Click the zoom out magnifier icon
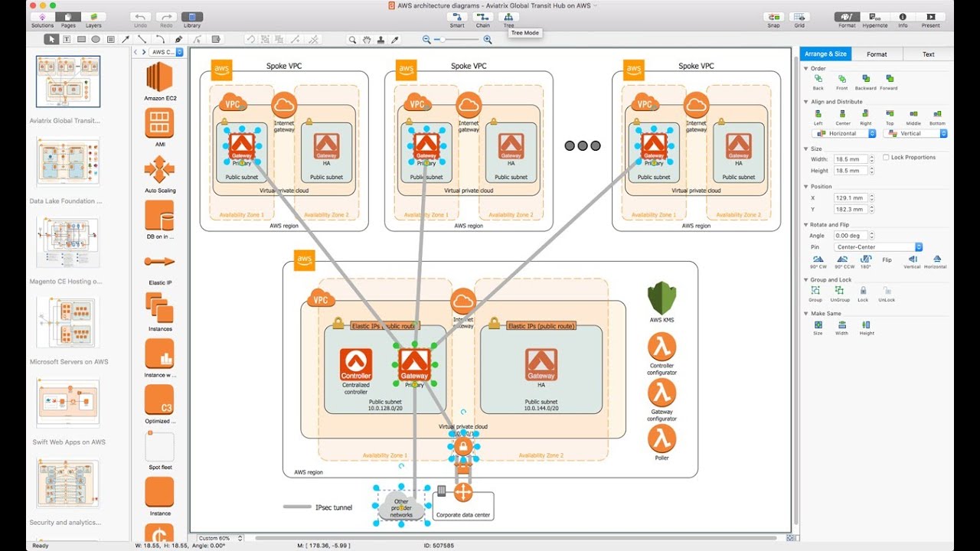This screenshot has width=980, height=551. (426, 40)
